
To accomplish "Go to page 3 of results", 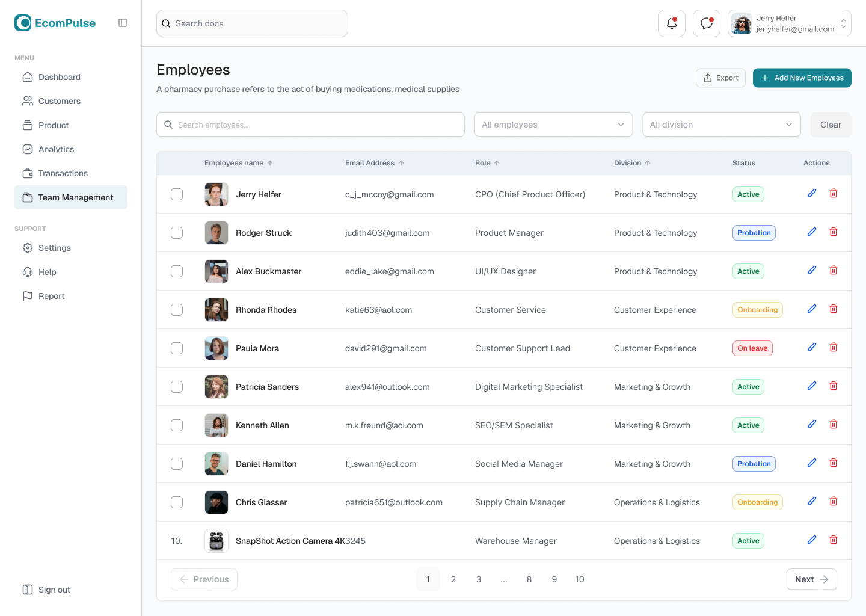I will tap(479, 579).
